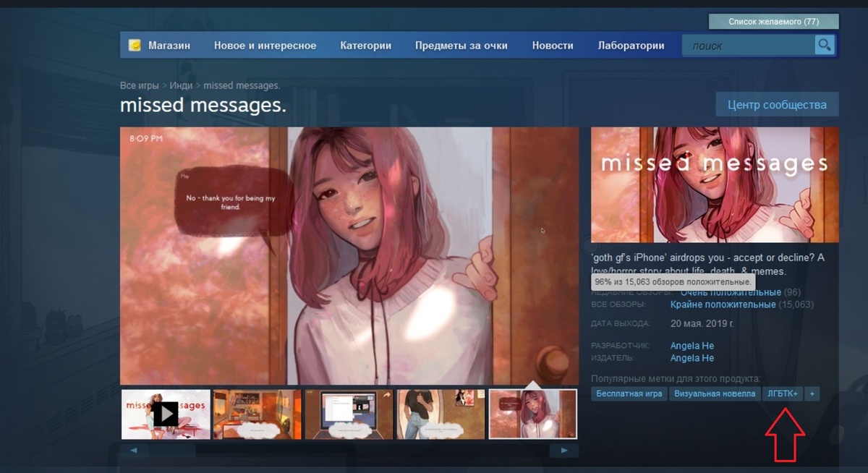Open Центр сообщества button
This screenshot has width=868, height=473.
point(777,105)
